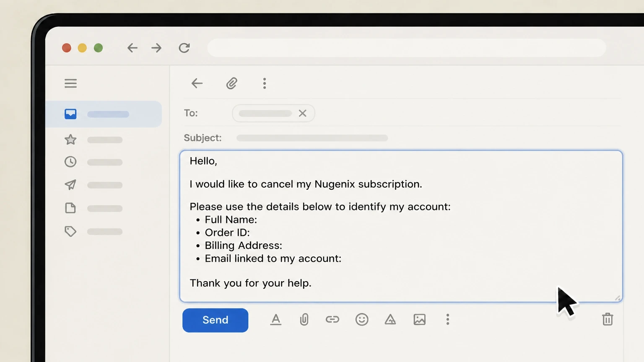This screenshot has height=362, width=644.
Task: Click the top paperclip attachment icon
Action: (232, 83)
